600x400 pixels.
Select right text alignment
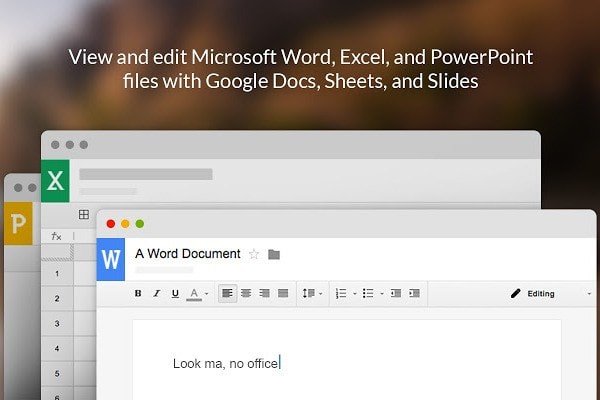(x=264, y=293)
